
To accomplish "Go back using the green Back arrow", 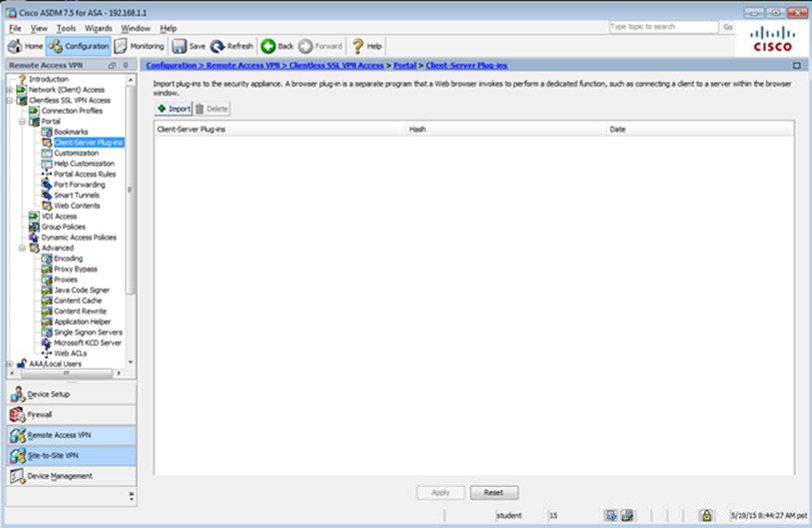I will point(277,46).
